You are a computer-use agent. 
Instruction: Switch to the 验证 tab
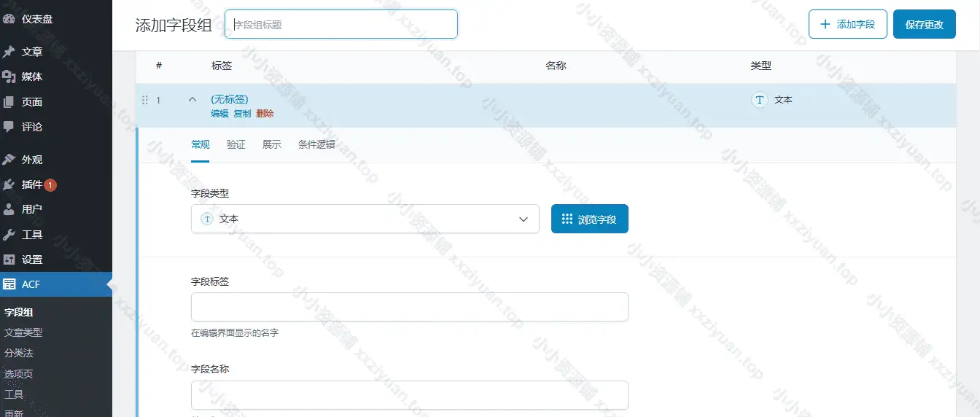[x=236, y=144]
